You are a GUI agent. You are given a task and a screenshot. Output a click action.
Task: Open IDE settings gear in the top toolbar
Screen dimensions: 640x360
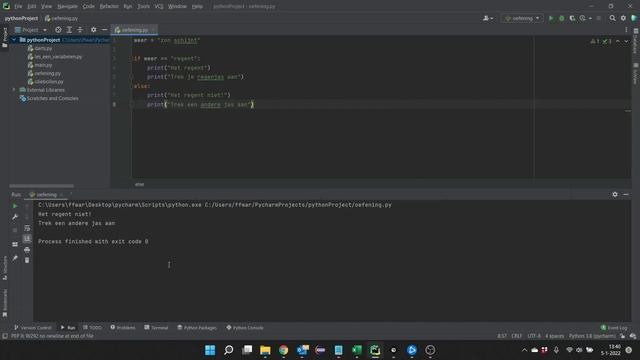coord(623,18)
